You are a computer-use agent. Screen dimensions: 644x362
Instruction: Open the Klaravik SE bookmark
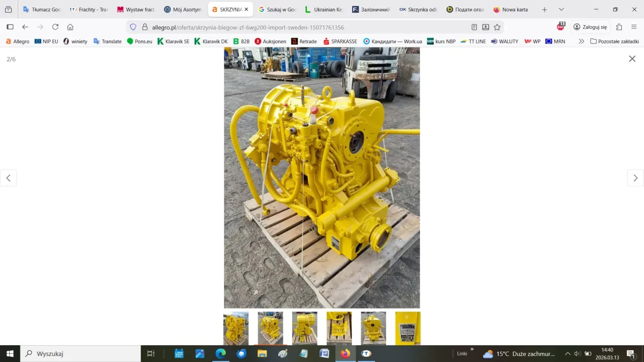pyautogui.click(x=173, y=42)
